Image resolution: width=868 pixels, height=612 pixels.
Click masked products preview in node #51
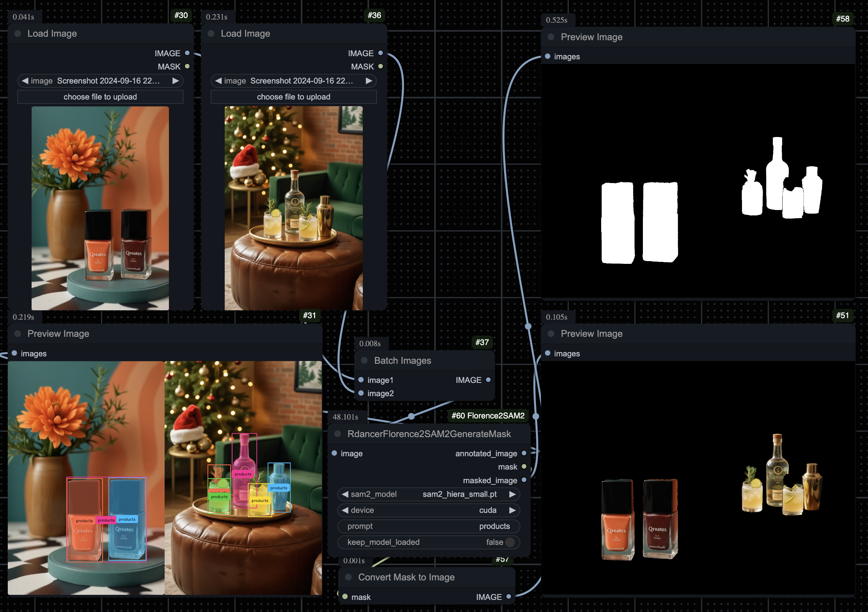pos(698,478)
